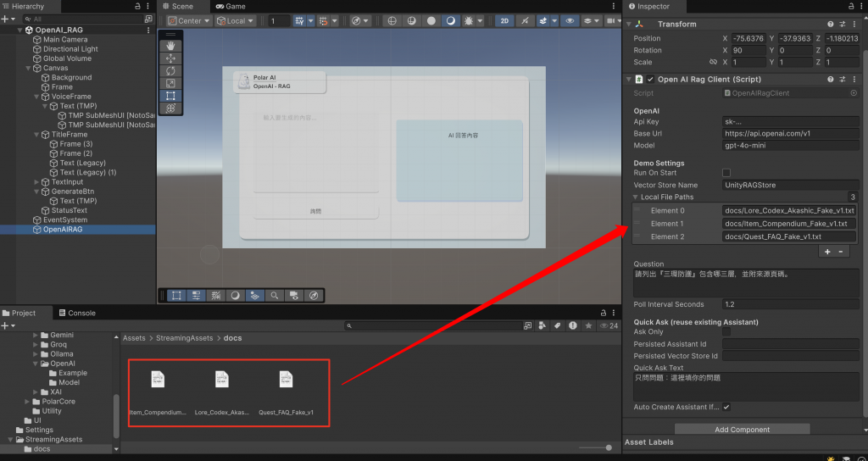Collapse the Transform component foldout
This screenshot has width=868, height=461.
[x=628, y=25]
